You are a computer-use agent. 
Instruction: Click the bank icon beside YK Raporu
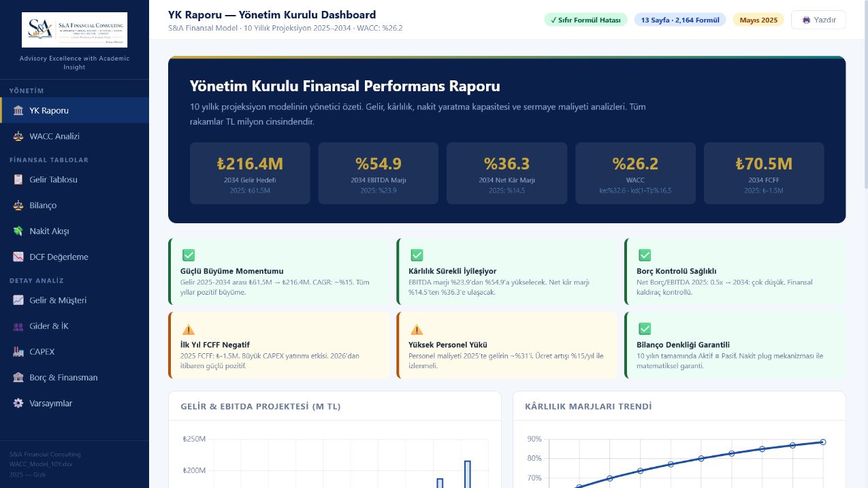[x=18, y=110]
